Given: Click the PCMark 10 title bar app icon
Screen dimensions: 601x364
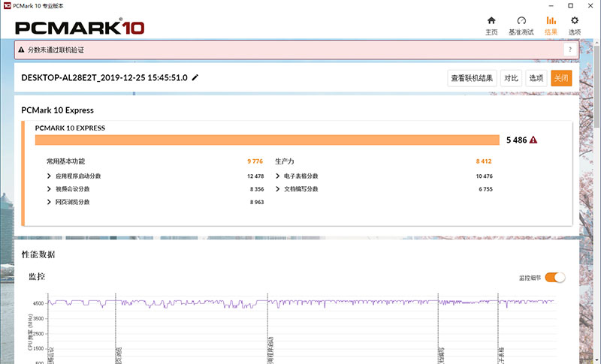Looking at the screenshot, I should (x=7, y=6).
